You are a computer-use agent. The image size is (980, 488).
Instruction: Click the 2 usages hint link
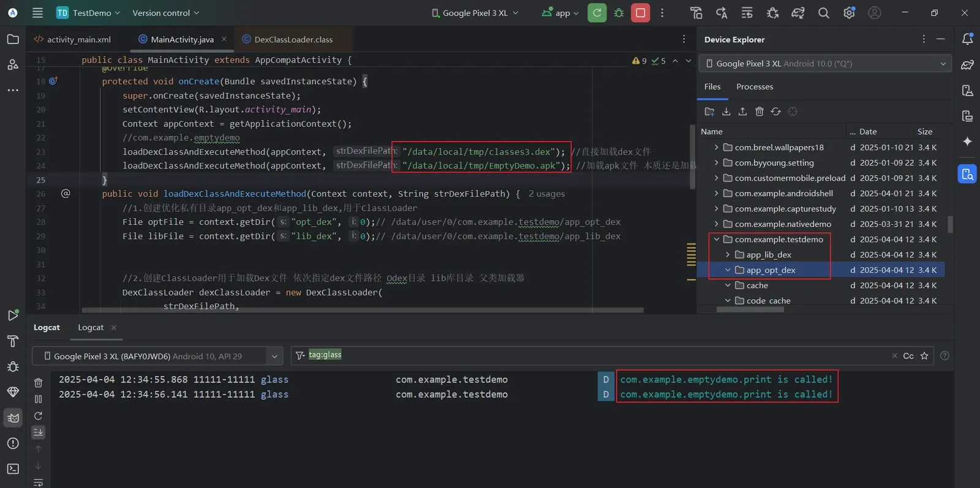pos(546,194)
